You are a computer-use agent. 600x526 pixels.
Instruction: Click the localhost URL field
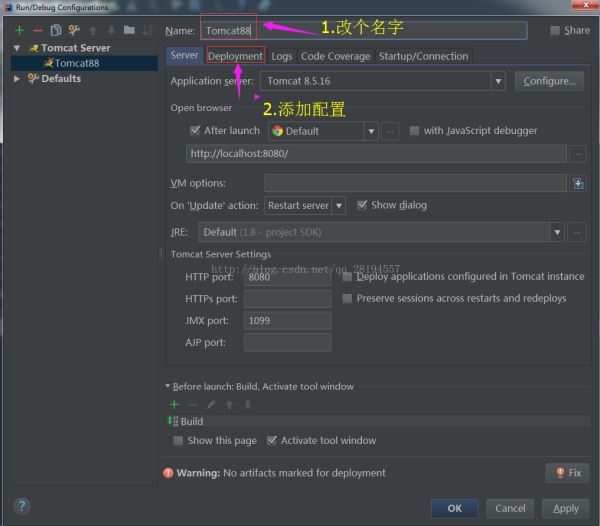376,154
